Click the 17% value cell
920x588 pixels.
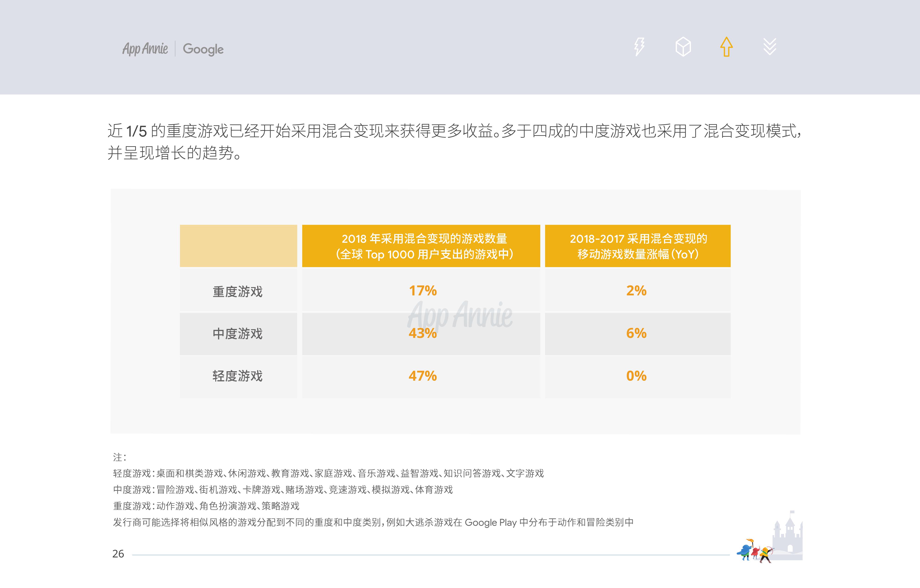[x=423, y=291]
